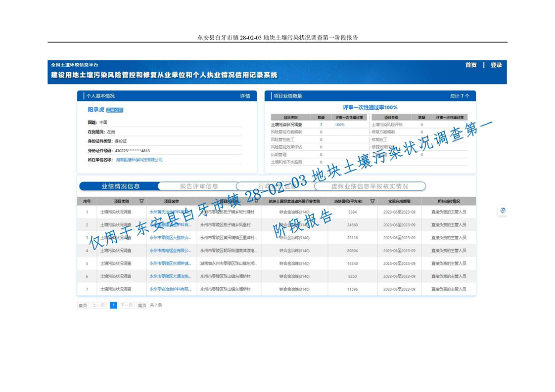Image resolution: width=555 pixels, height=392 pixels.
Task: Click the 首页 pagination button below table
Action: [83, 305]
